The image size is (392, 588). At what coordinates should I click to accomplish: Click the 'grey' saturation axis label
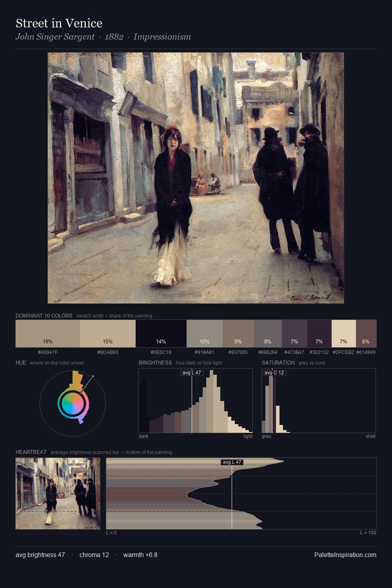(x=267, y=436)
